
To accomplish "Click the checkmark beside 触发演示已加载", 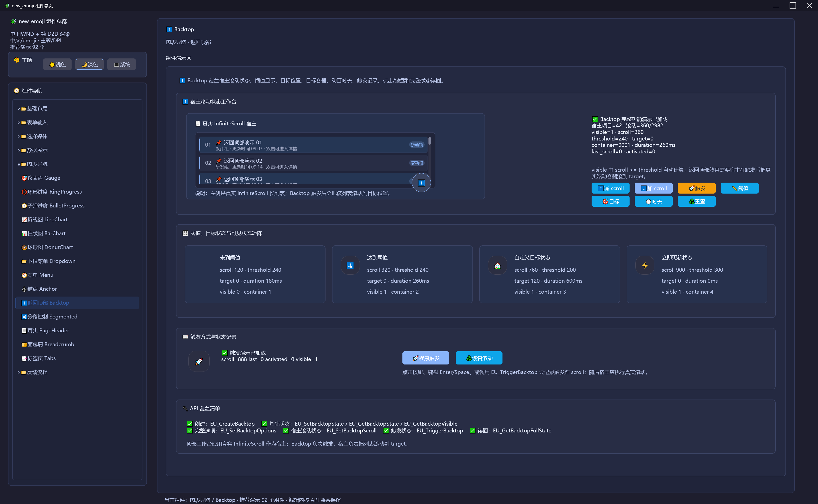I will tap(224, 353).
